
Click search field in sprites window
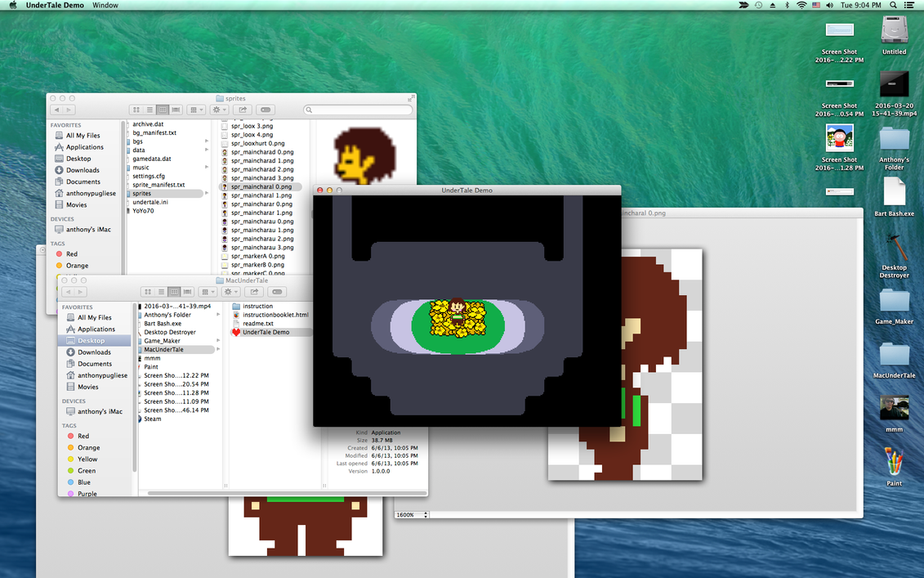(358, 110)
